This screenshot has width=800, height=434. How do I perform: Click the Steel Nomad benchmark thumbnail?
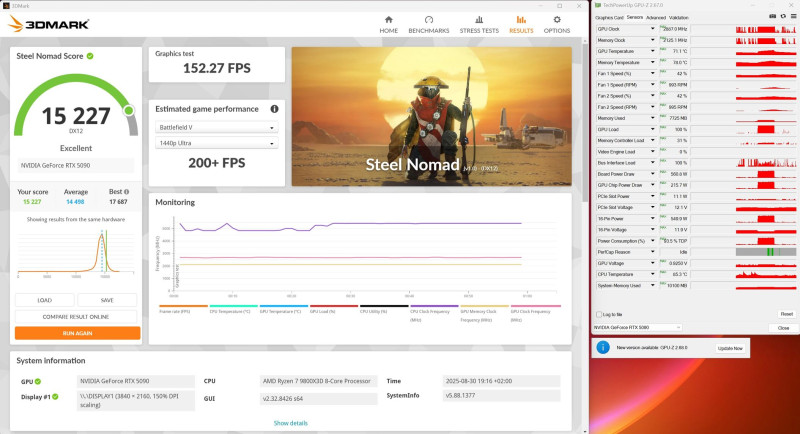[432, 117]
